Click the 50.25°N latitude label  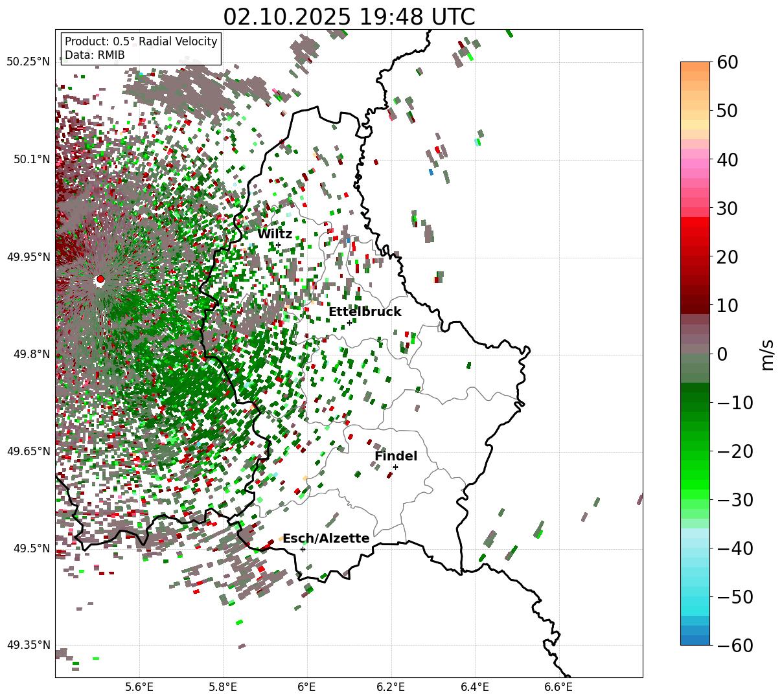pyautogui.click(x=29, y=62)
